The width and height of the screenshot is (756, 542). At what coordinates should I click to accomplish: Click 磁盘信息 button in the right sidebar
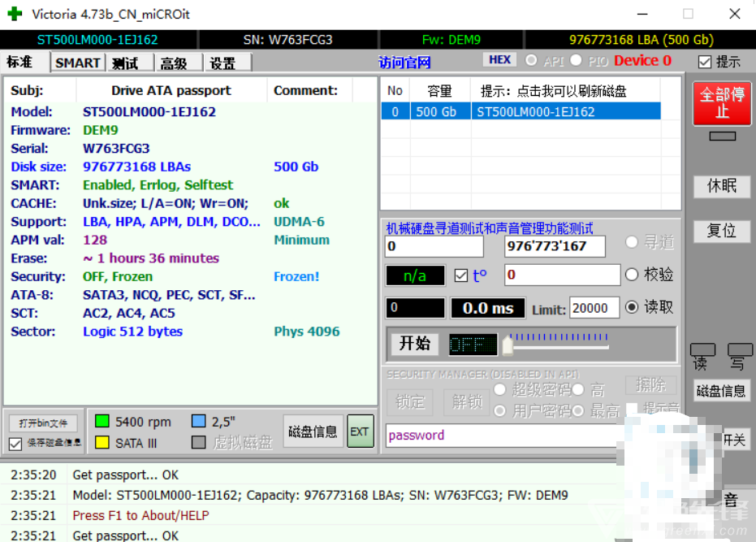[x=721, y=391]
